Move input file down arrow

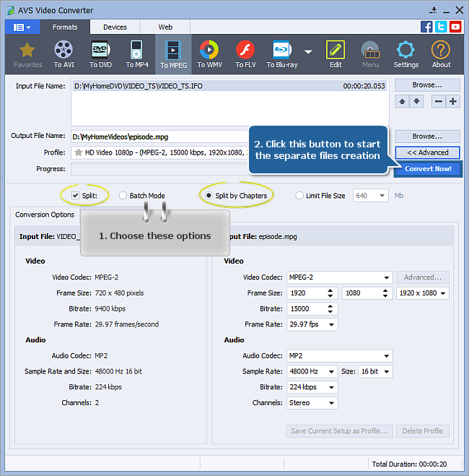click(x=416, y=101)
